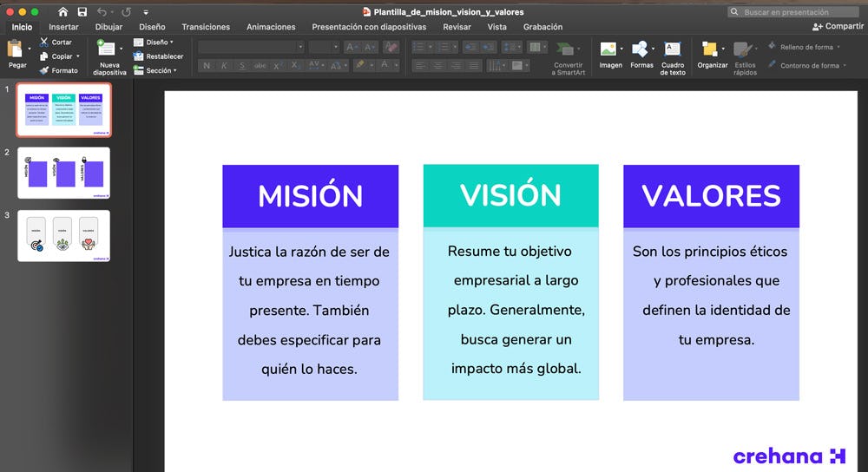The height and width of the screenshot is (472, 868).
Task: Switch to the Insertar tab
Action: (63, 27)
